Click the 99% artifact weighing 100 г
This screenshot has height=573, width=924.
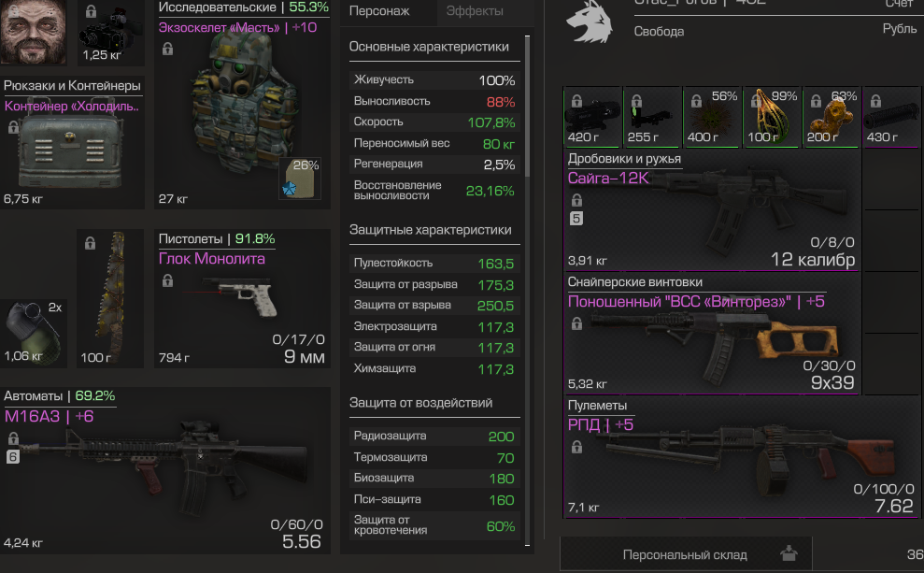tap(772, 117)
